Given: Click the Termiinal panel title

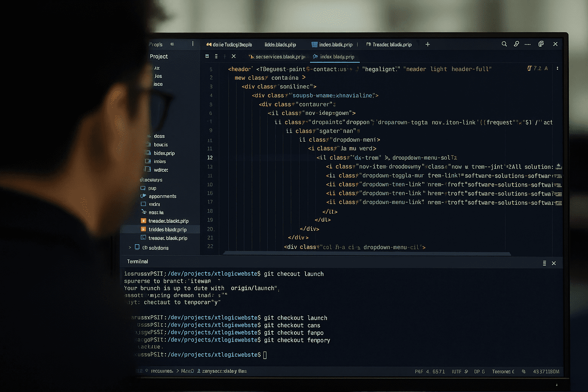Looking at the screenshot, I should point(137,261).
